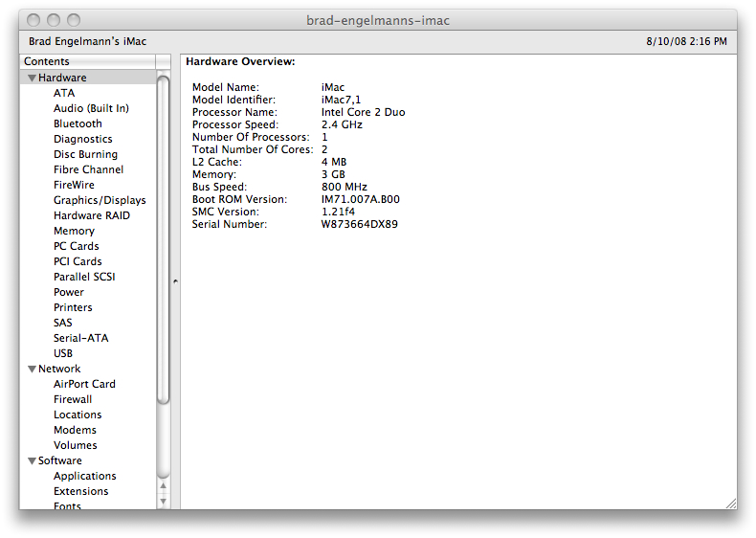Zoom the window with third title button
This screenshot has height=538, width=756.
click(74, 20)
